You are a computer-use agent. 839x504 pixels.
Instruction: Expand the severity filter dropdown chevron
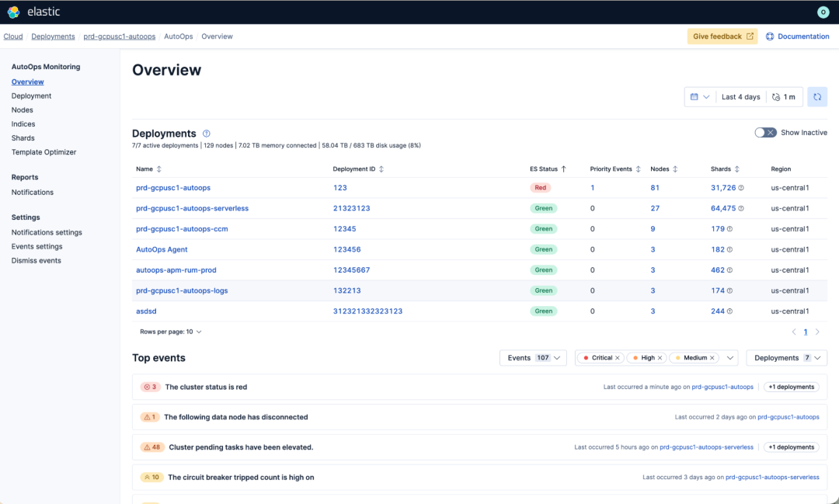point(729,358)
